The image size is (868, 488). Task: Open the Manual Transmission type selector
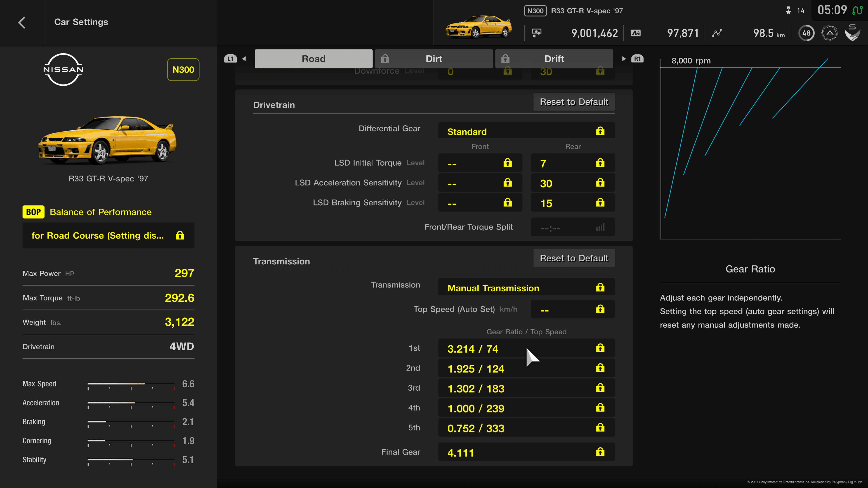(x=526, y=287)
